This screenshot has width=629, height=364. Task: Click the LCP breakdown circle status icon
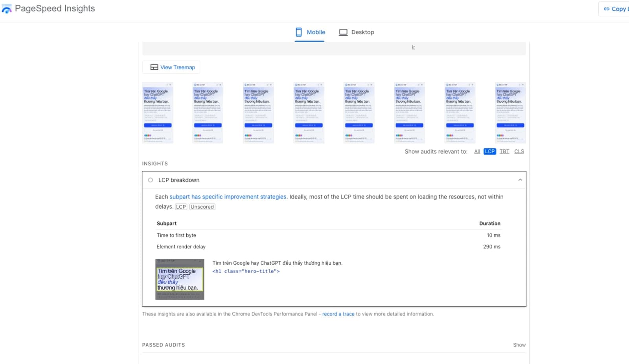pyautogui.click(x=150, y=180)
